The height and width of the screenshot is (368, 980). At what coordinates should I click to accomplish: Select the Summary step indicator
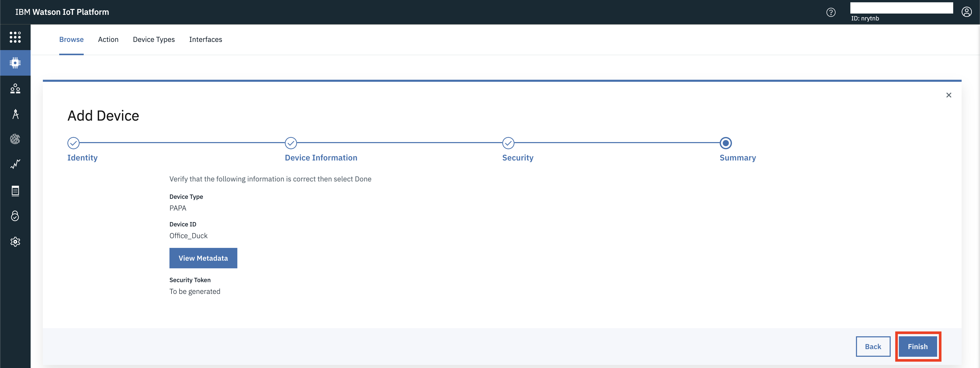pyautogui.click(x=726, y=143)
